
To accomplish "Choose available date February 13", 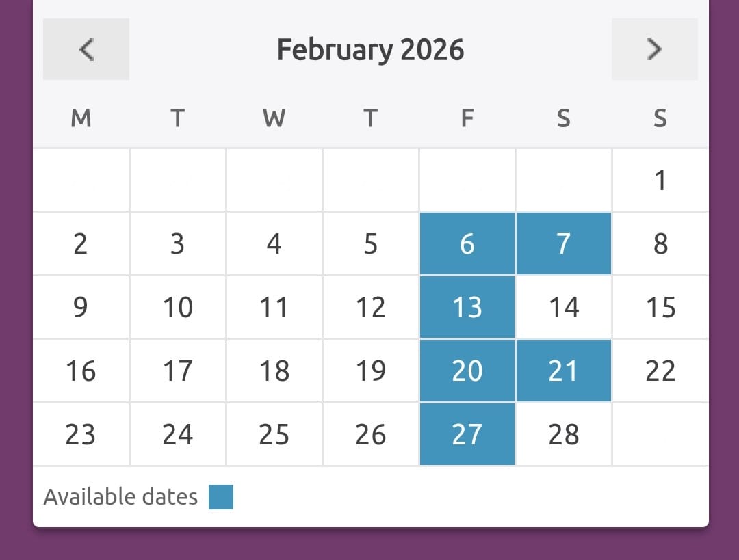I will (467, 307).
